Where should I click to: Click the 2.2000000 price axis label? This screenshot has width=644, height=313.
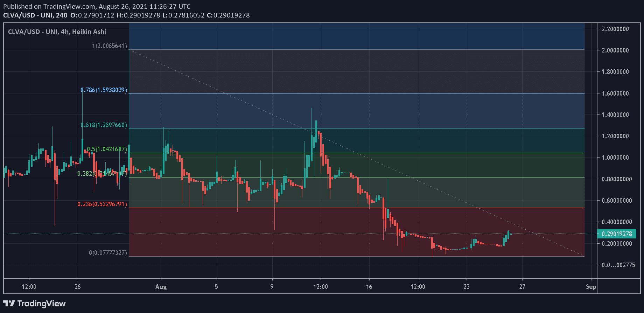(615, 29)
